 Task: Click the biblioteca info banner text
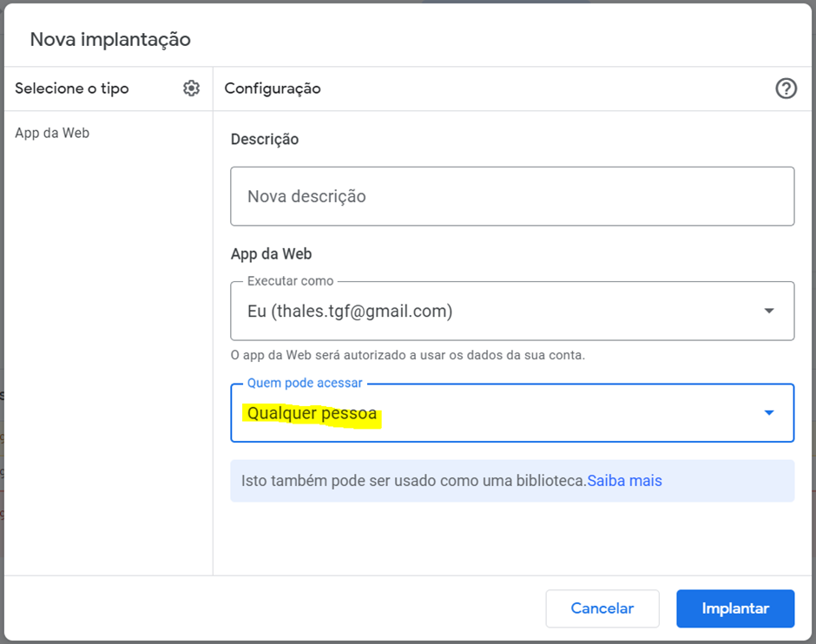(x=414, y=481)
